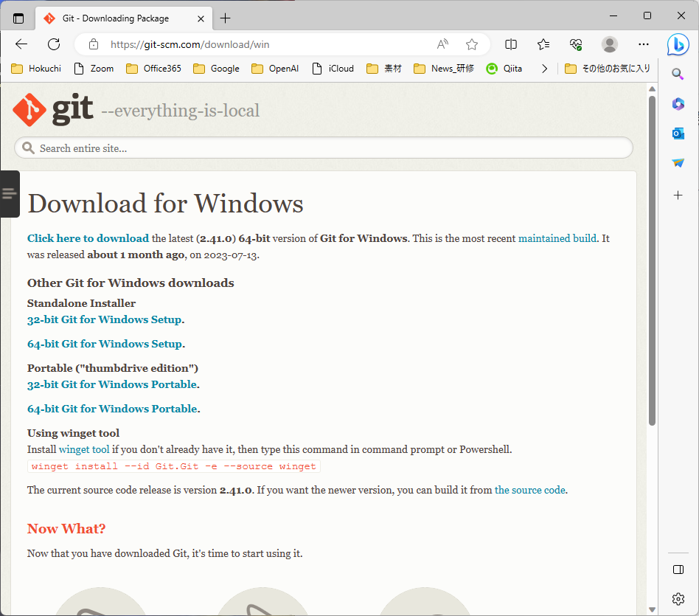The image size is (699, 616).
Task: Open the Hokuchi bookmarks folder
Action: point(36,69)
